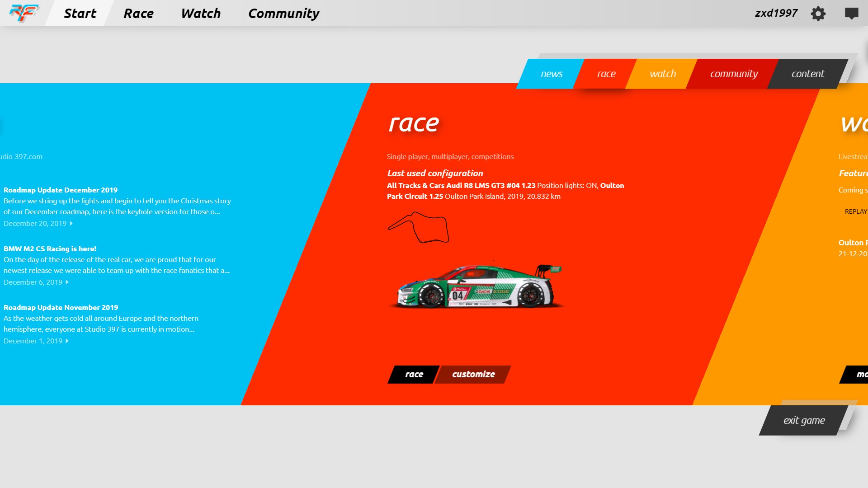Viewport: 868px width, 488px height.
Task: Open the Start top menu tab
Action: [80, 13]
